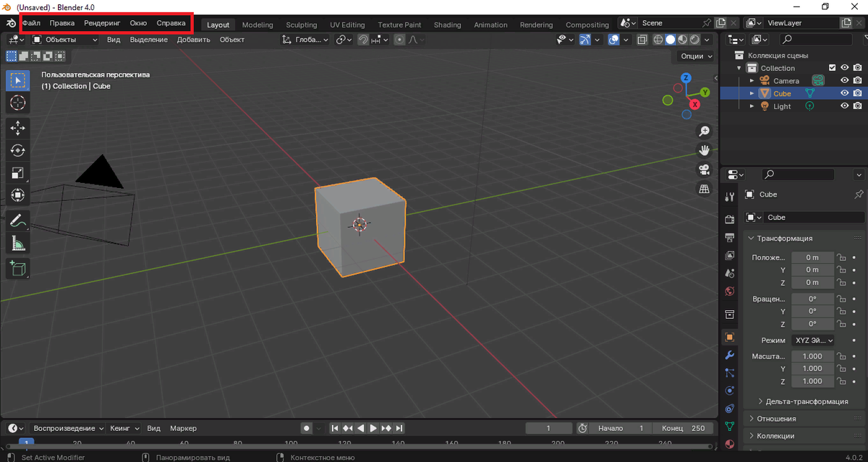Pin the Cube properties with pin icon

[x=859, y=194]
